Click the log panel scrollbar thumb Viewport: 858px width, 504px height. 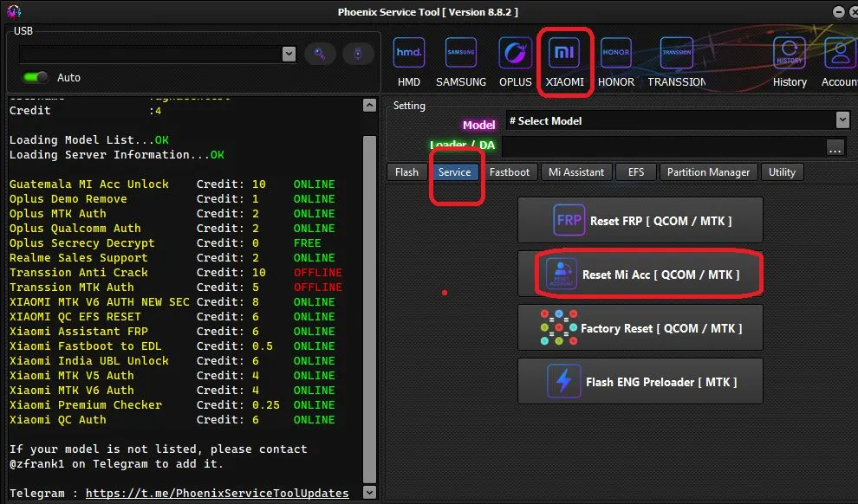370,309
